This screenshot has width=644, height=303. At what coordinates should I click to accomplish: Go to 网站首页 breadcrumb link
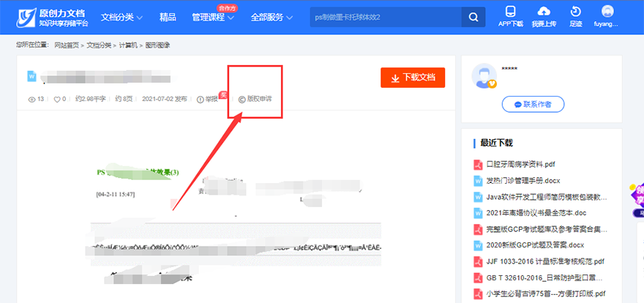tap(67, 45)
